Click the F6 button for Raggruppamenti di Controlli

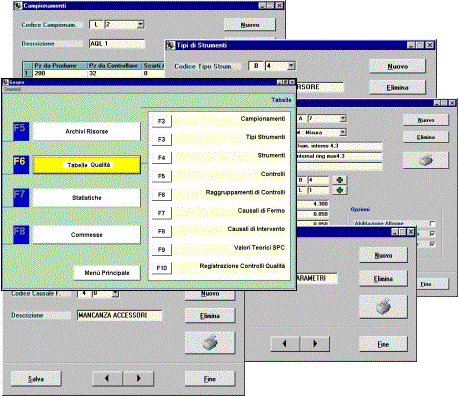(x=162, y=195)
